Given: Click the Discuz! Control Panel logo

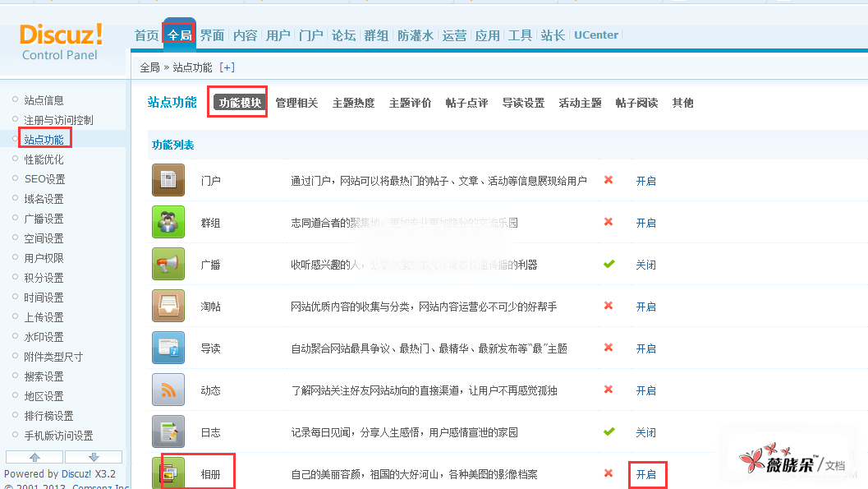Looking at the screenshot, I should point(61,42).
